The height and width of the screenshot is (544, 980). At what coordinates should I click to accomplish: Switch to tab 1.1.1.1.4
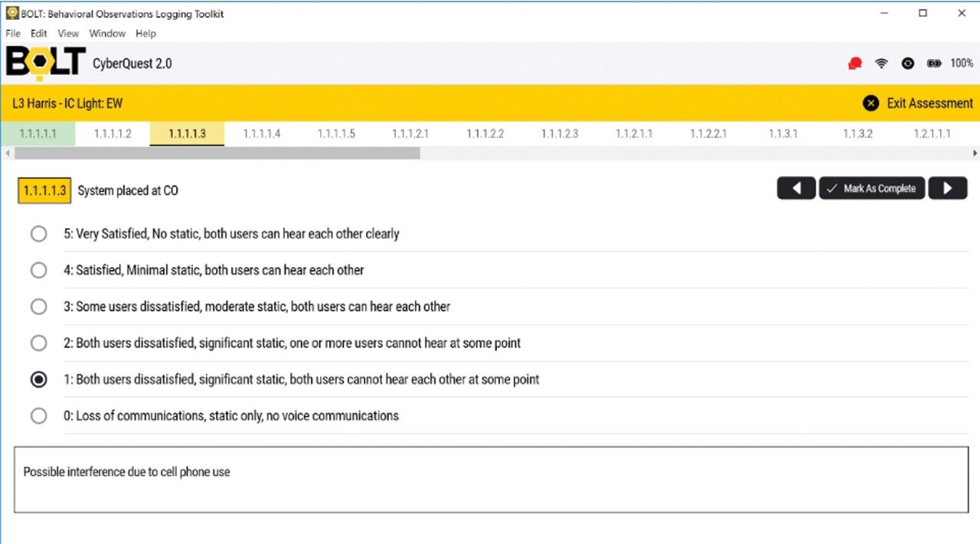(x=262, y=134)
